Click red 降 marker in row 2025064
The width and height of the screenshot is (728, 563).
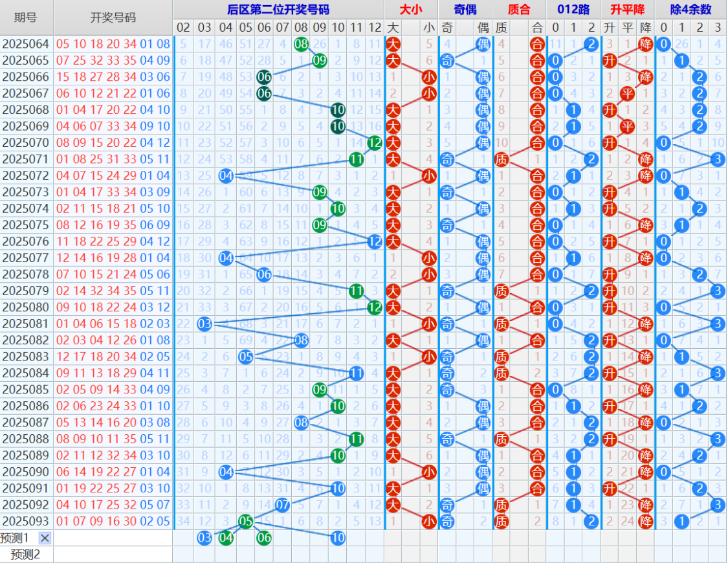pyautogui.click(x=645, y=44)
